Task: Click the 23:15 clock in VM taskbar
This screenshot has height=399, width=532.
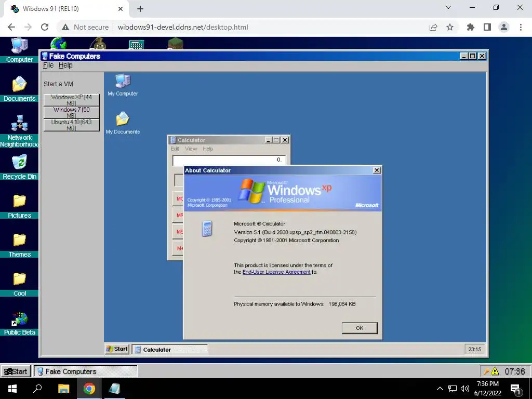Action: [475, 349]
